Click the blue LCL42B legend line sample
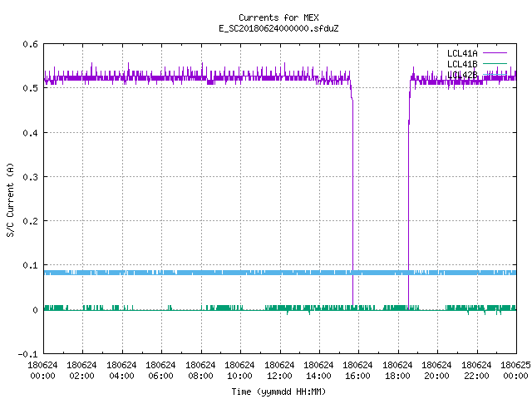The width and height of the screenshot is (532, 399). (495, 74)
